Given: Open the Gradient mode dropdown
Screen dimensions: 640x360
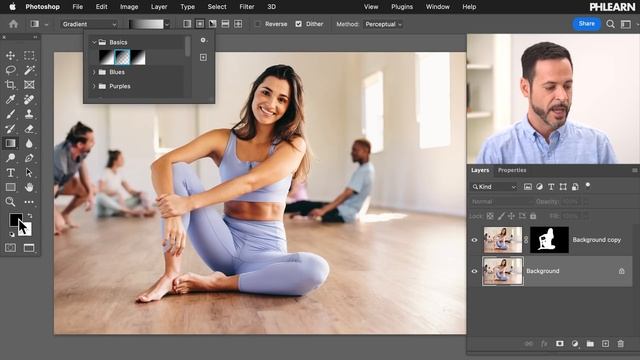Looking at the screenshot, I should coord(89,24).
